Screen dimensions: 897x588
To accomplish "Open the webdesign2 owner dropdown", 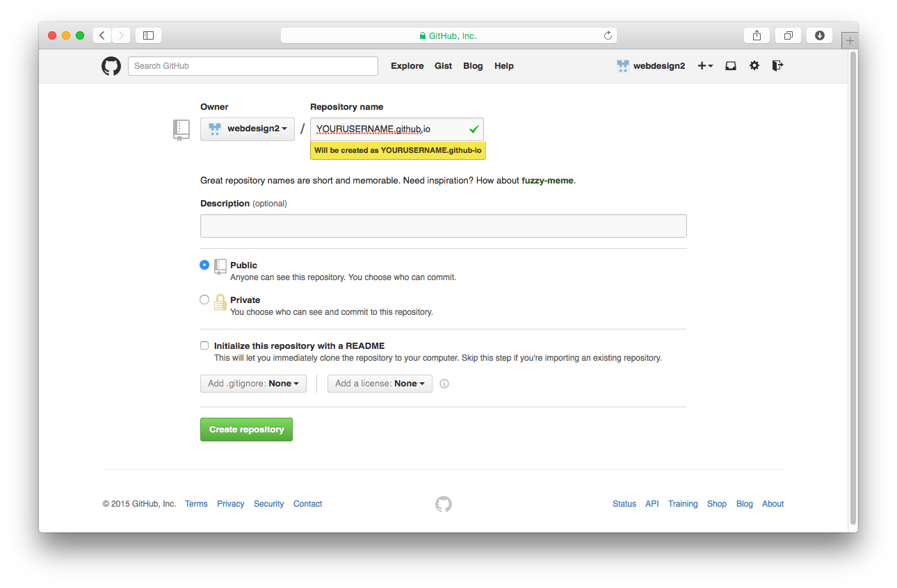I will [x=247, y=129].
